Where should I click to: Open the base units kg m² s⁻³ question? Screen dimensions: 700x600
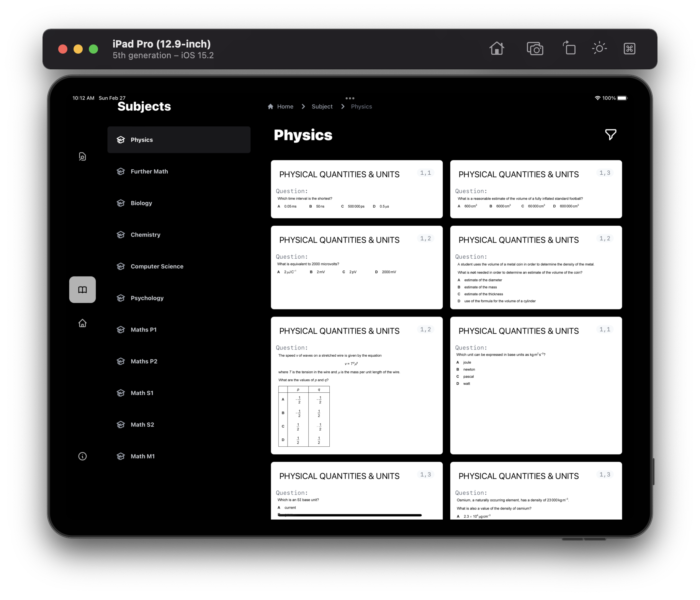536,385
